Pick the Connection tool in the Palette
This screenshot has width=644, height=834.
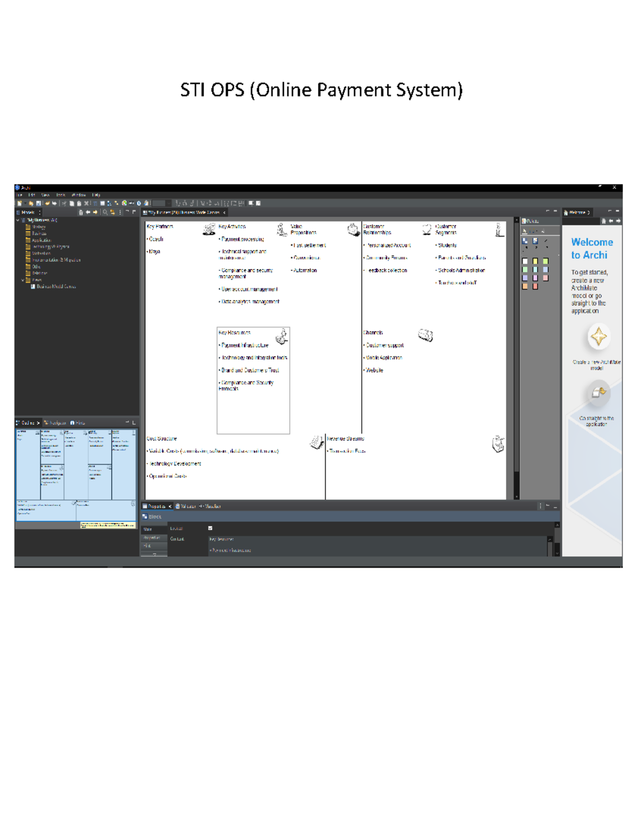[x=546, y=241]
